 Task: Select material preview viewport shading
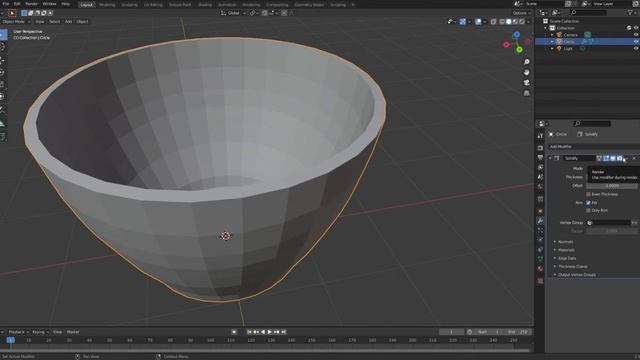coord(515,22)
